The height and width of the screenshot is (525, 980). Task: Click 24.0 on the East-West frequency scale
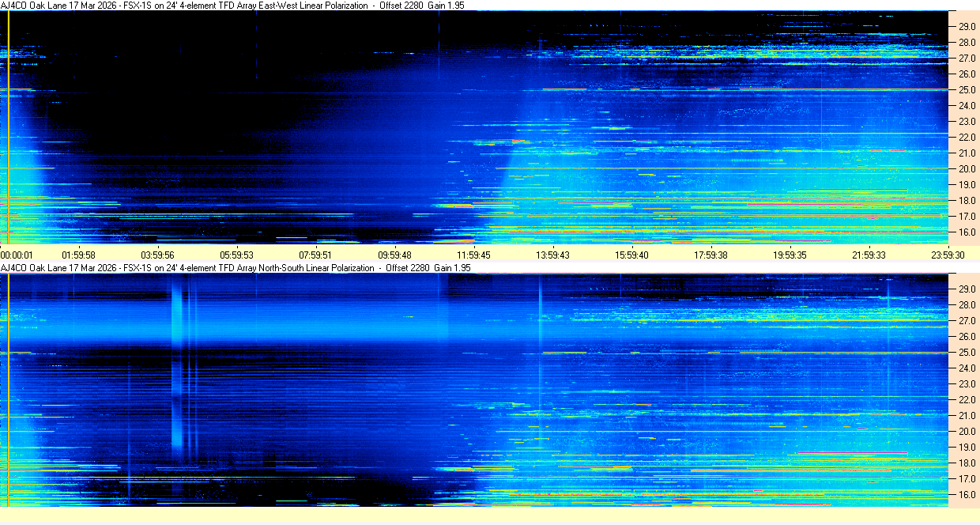coord(967,106)
